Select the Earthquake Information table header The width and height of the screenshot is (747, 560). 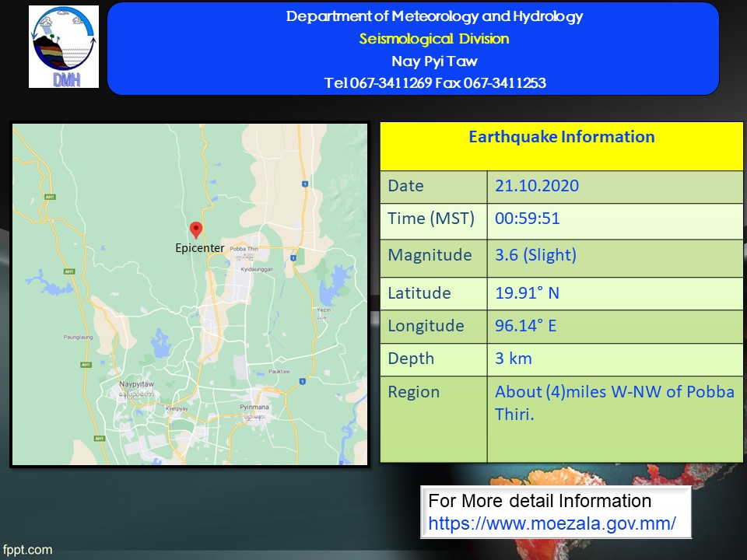pos(561,138)
